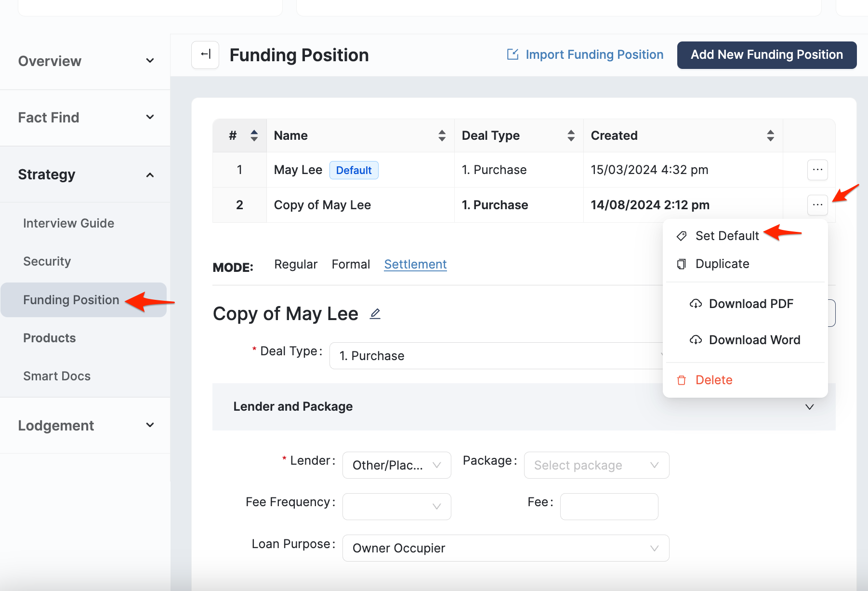Sort the table by Name column

(442, 135)
